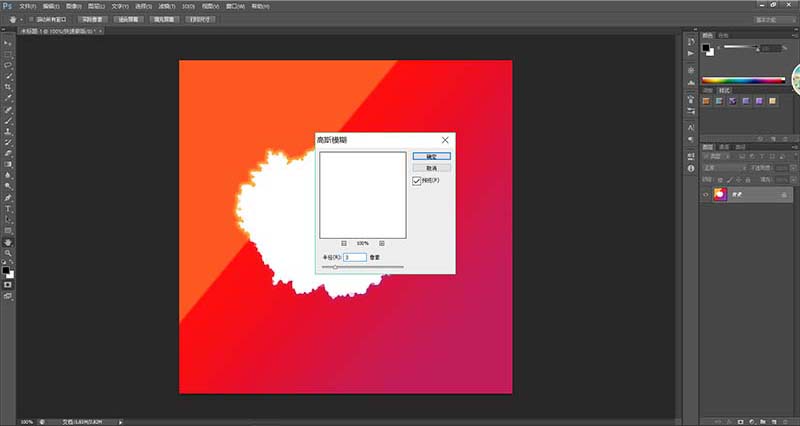The width and height of the screenshot is (800, 426).
Task: Toggle the Preview checkbox in the dialog
Action: (x=417, y=183)
